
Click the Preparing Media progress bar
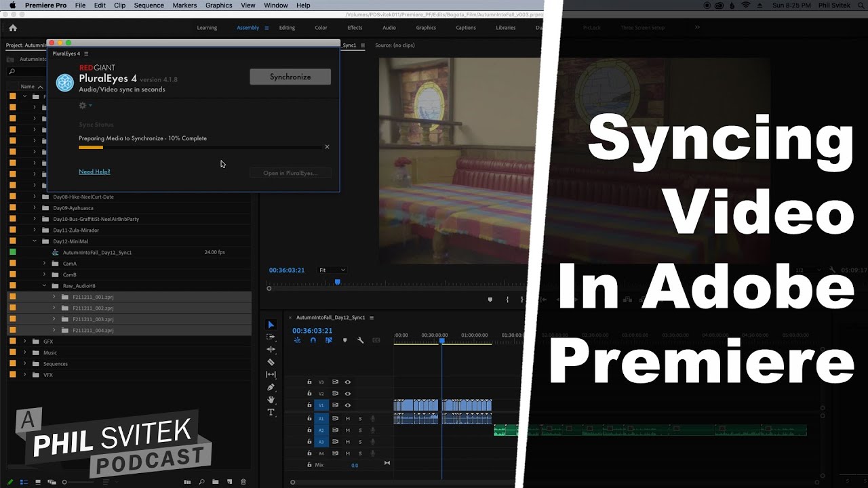pyautogui.click(x=200, y=147)
